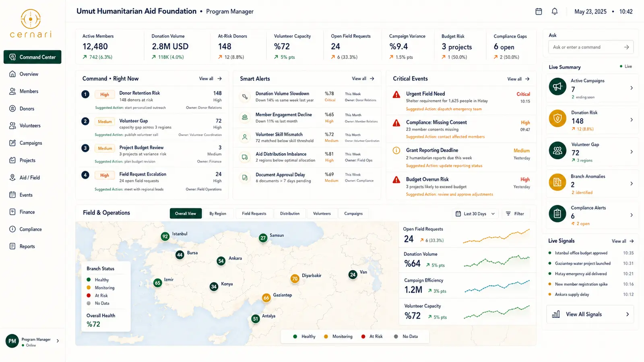Open the Command Center menu item

click(x=33, y=57)
